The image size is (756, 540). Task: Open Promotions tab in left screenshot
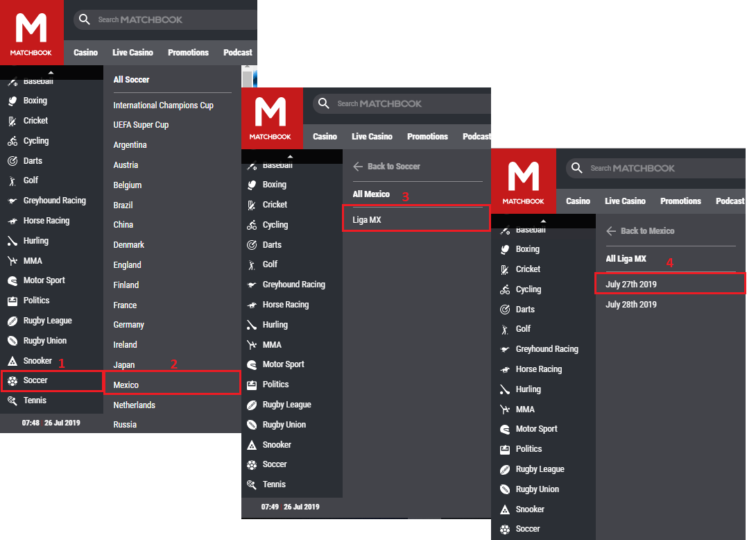(x=188, y=53)
